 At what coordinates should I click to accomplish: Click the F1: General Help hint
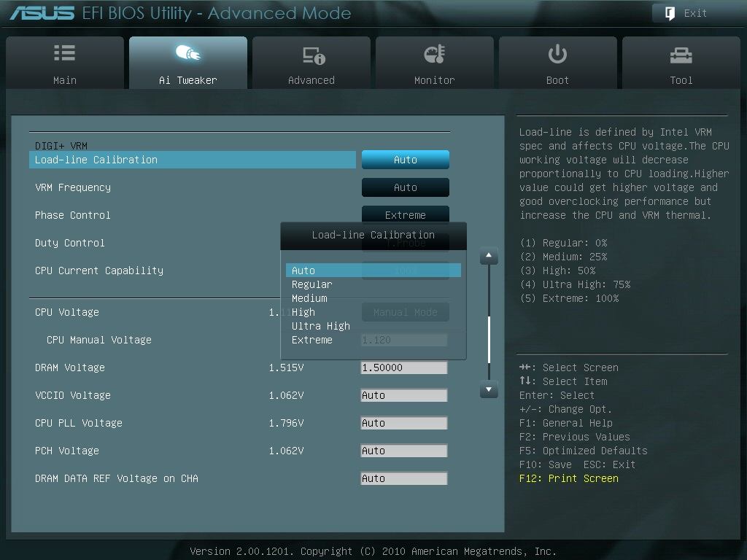[x=566, y=423]
